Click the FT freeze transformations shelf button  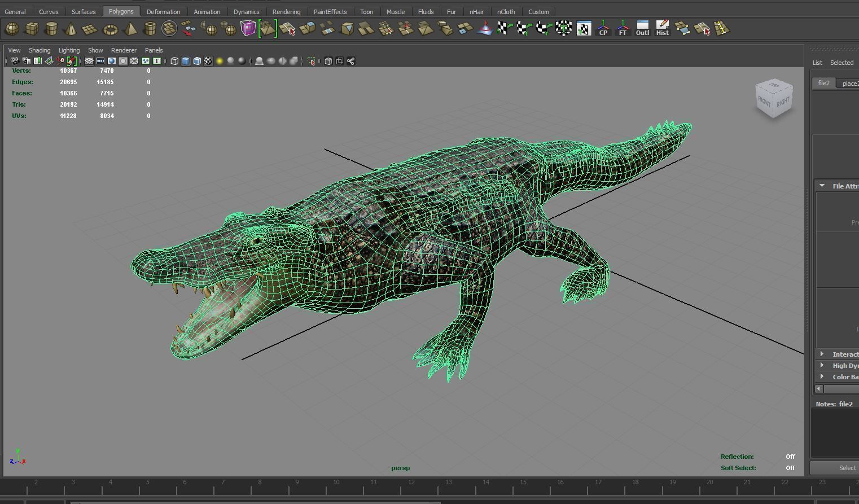point(623,28)
